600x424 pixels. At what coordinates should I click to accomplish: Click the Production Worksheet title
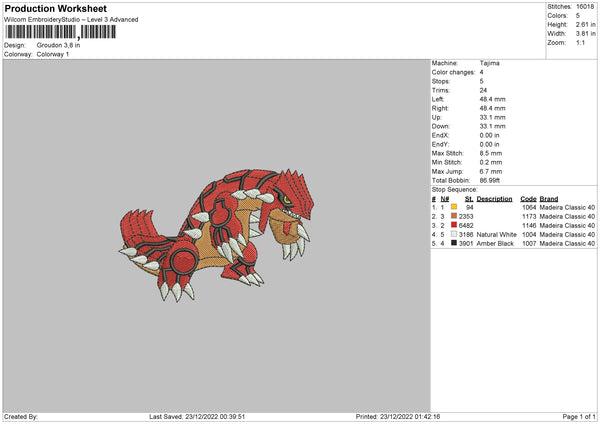[55, 8]
